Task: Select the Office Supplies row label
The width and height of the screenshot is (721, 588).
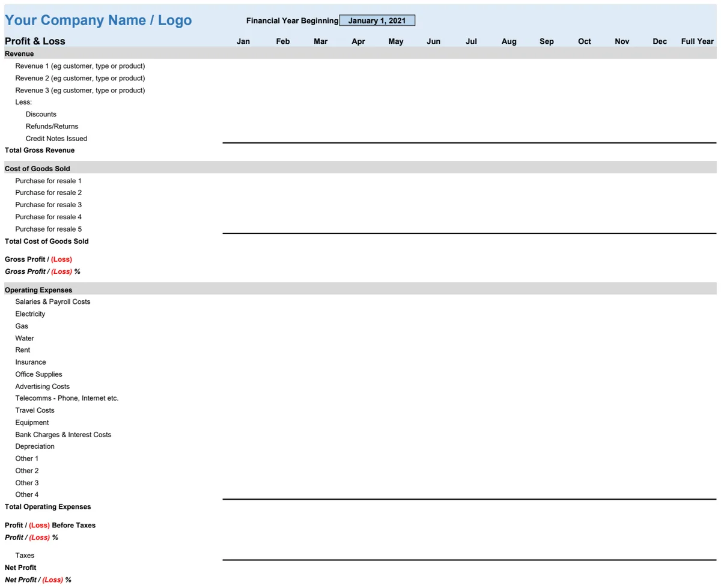Action: (x=38, y=374)
